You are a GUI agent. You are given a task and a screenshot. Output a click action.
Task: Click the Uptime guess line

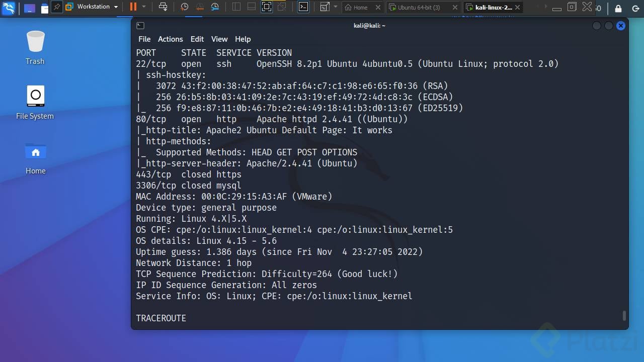coord(279,252)
